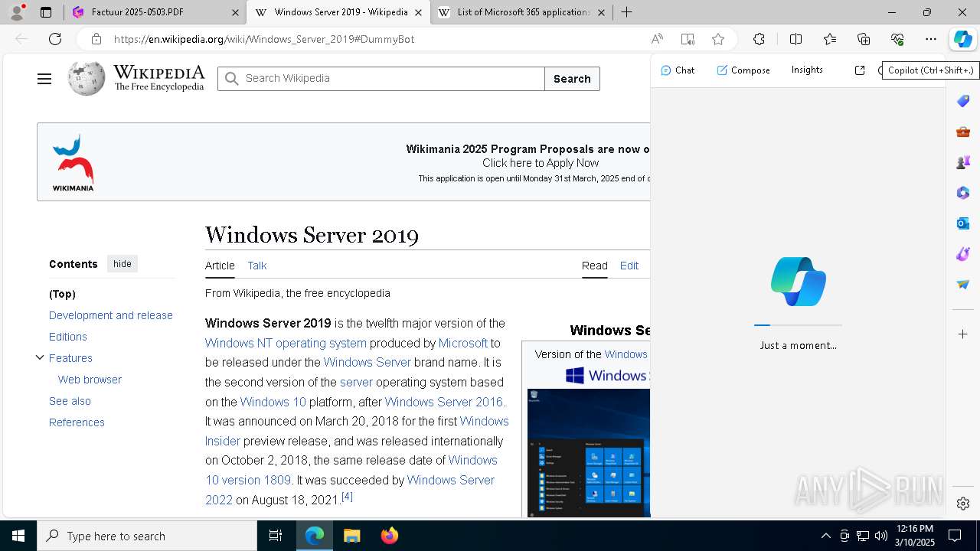Select the Chat tab in Copilot

678,70
